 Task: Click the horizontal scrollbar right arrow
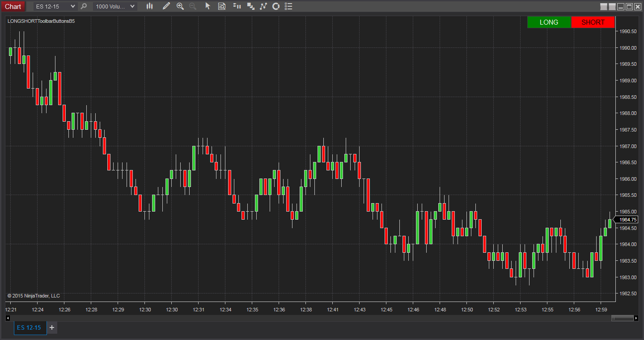[637, 318]
